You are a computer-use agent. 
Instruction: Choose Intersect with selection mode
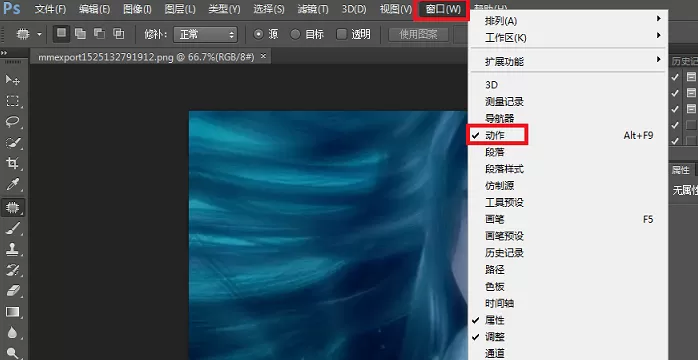coord(118,34)
